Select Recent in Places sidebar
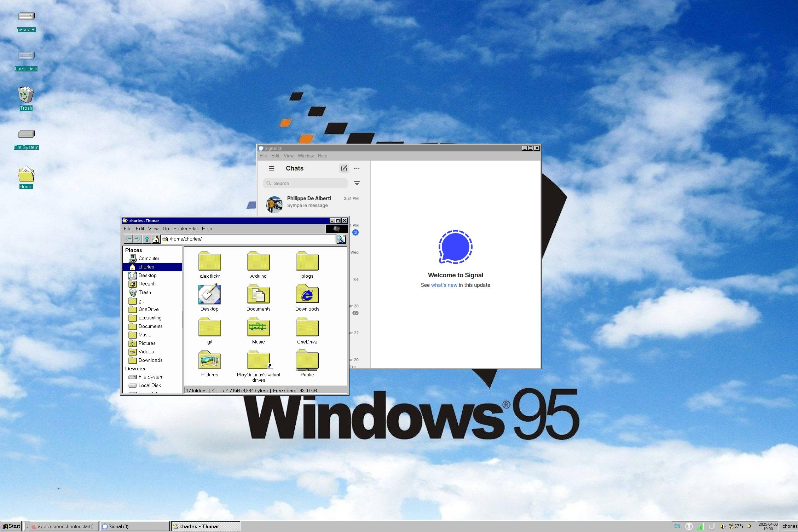 click(152, 284)
